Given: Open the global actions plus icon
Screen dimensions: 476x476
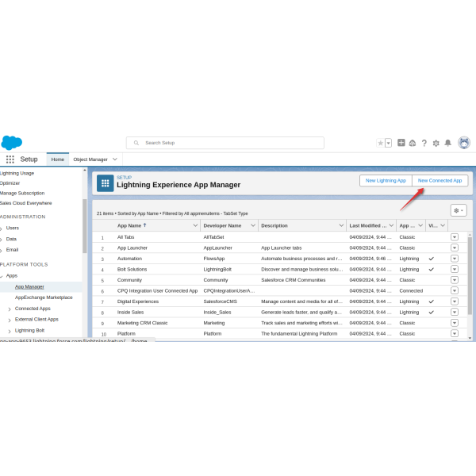Looking at the screenshot, I should point(401,143).
